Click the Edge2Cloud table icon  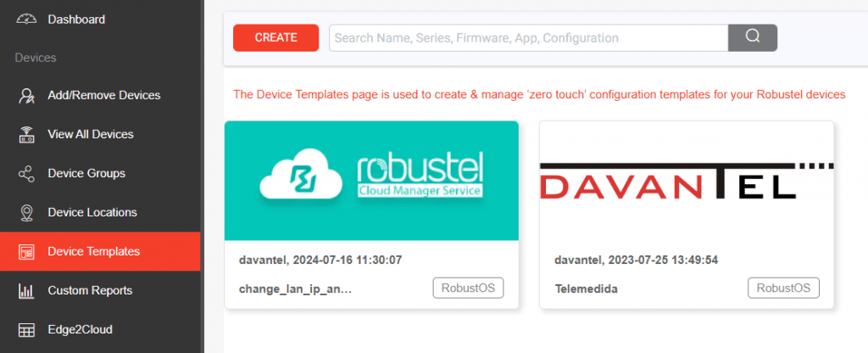pos(26,330)
